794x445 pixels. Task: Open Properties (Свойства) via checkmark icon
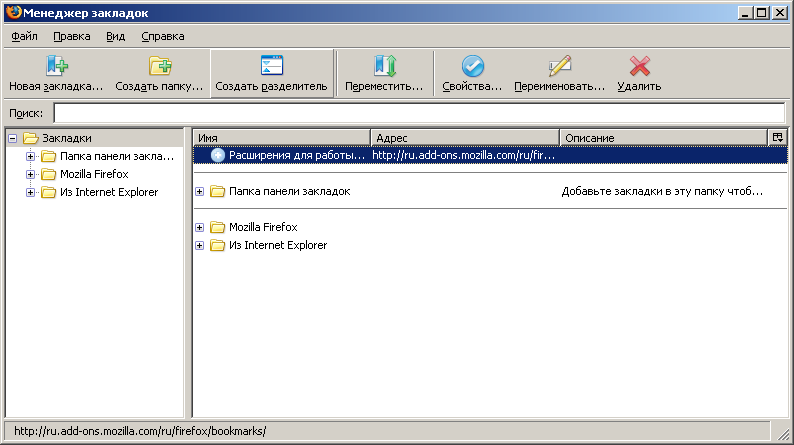(473, 66)
